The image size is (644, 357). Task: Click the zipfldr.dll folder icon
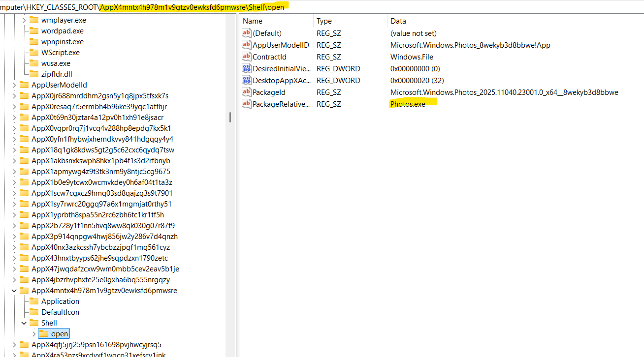[x=34, y=74]
